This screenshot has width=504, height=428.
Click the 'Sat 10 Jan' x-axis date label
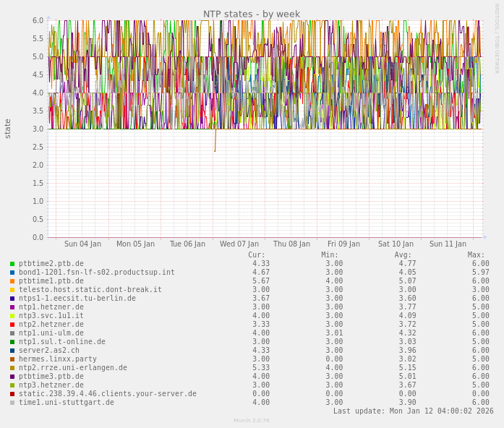pyautogui.click(x=396, y=244)
